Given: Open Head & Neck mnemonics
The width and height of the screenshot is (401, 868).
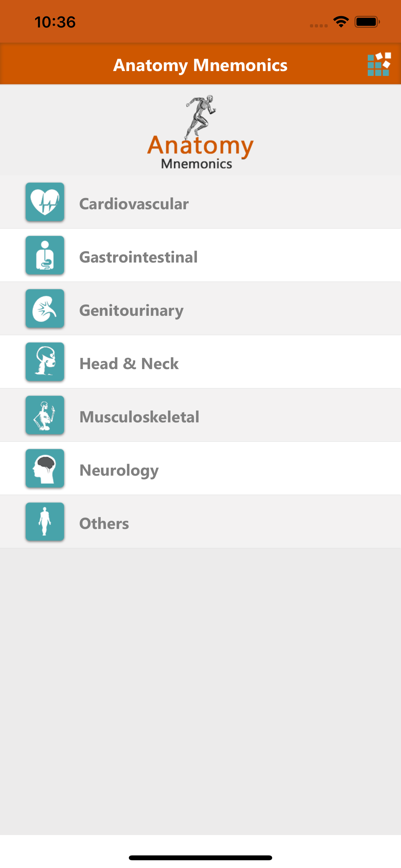Looking at the screenshot, I should pos(129,364).
